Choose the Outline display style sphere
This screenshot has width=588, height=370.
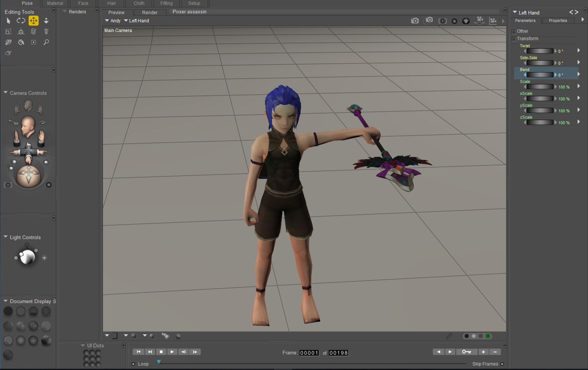(21, 312)
